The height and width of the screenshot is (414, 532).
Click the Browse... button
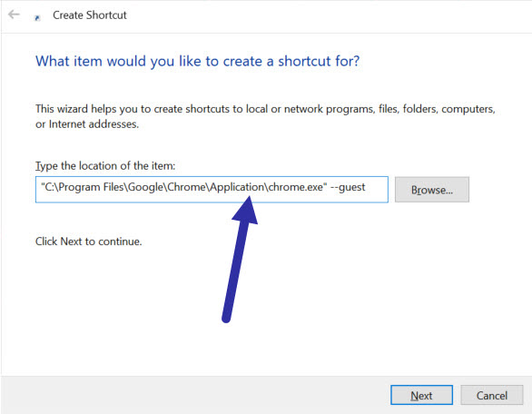pyautogui.click(x=432, y=190)
